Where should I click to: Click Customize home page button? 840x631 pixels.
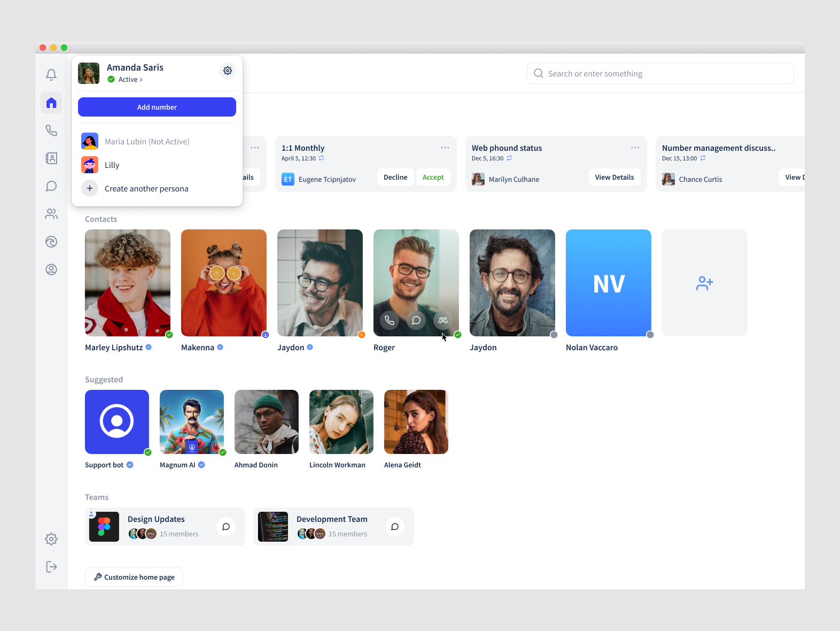point(134,577)
